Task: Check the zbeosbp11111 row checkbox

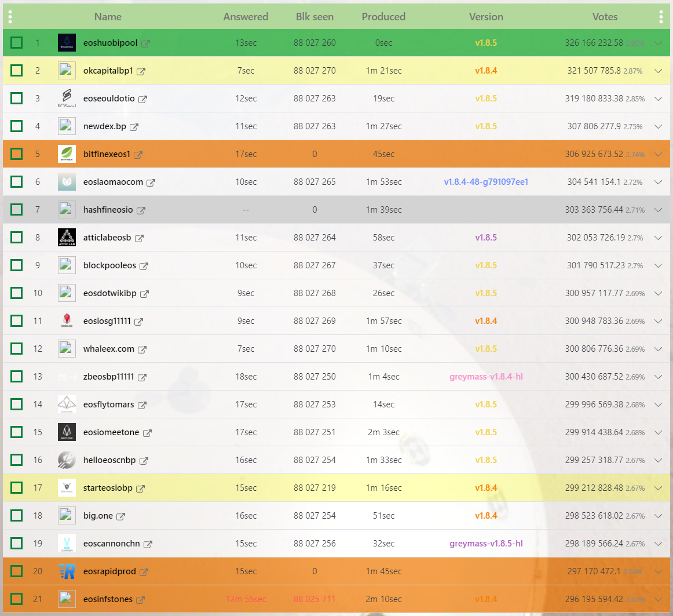Action: pyautogui.click(x=16, y=376)
